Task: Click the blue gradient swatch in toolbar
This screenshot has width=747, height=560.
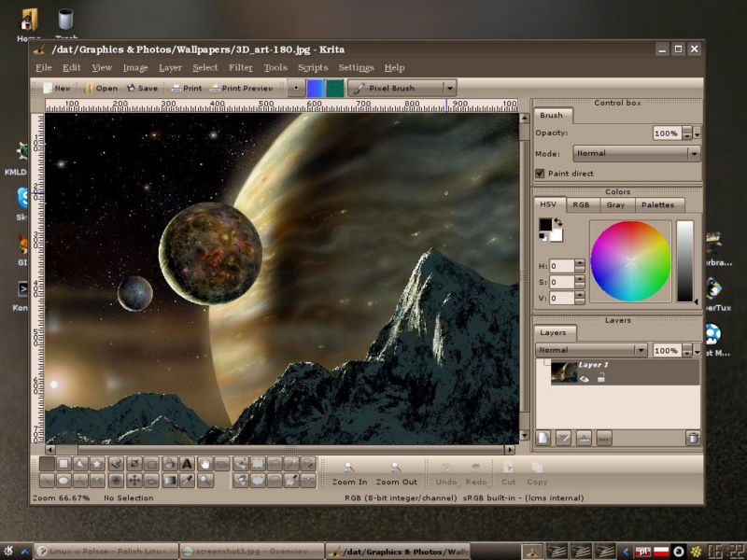Action: point(315,88)
